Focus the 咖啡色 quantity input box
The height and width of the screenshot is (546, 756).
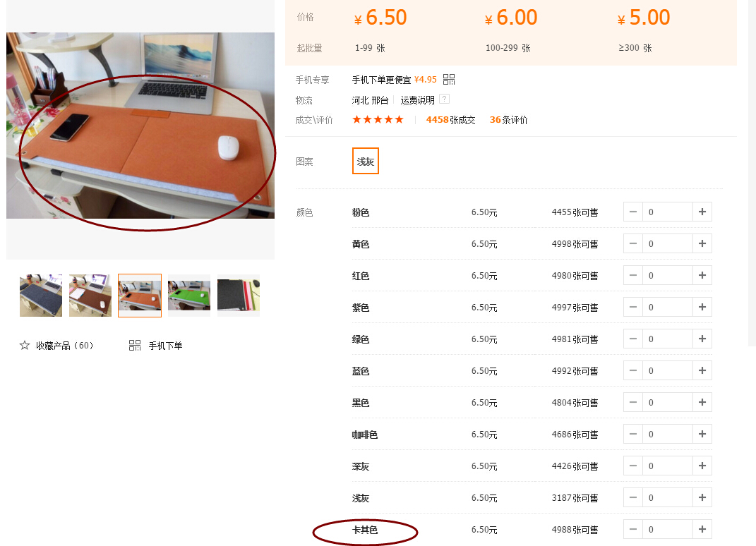pyautogui.click(x=667, y=435)
